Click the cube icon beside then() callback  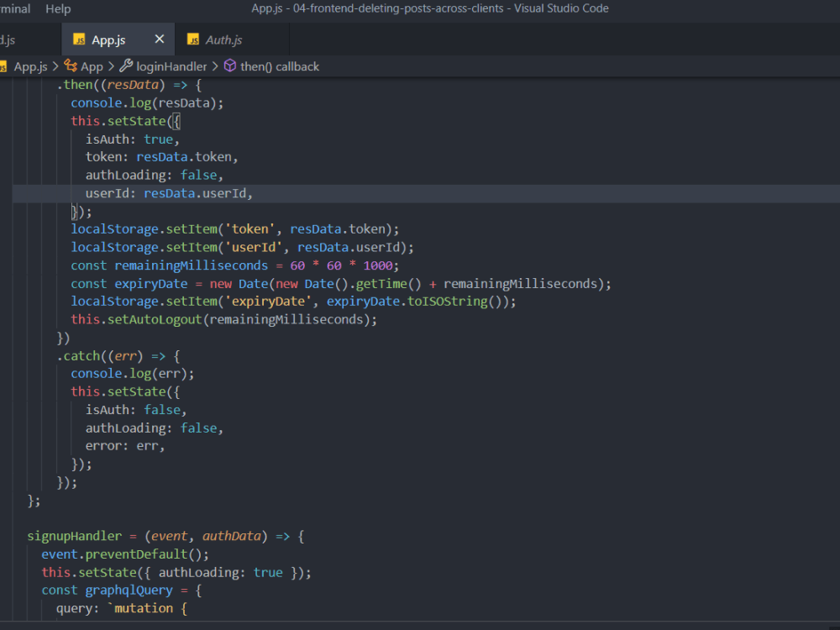pos(230,66)
